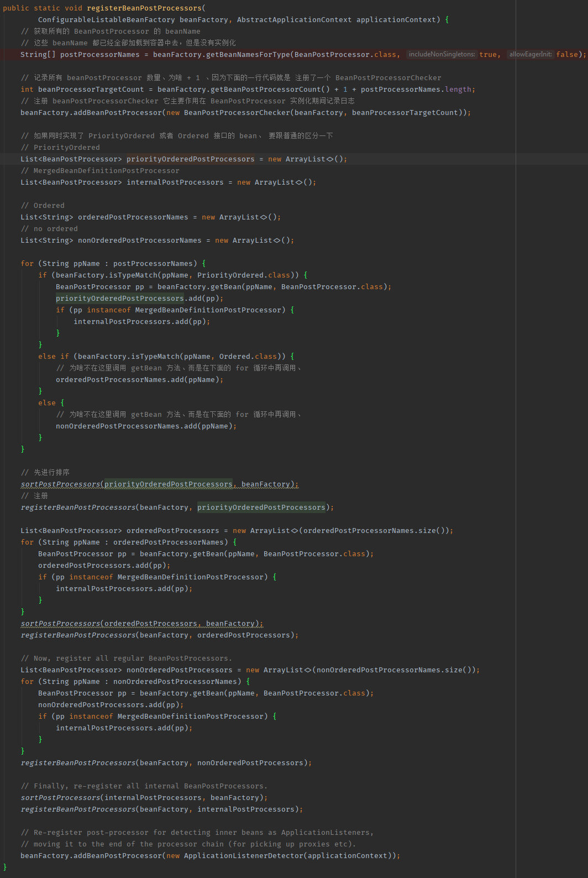Image resolution: width=588 pixels, height=878 pixels.
Task: Click the AbstractApplicationContext parameter type
Action: (295, 19)
